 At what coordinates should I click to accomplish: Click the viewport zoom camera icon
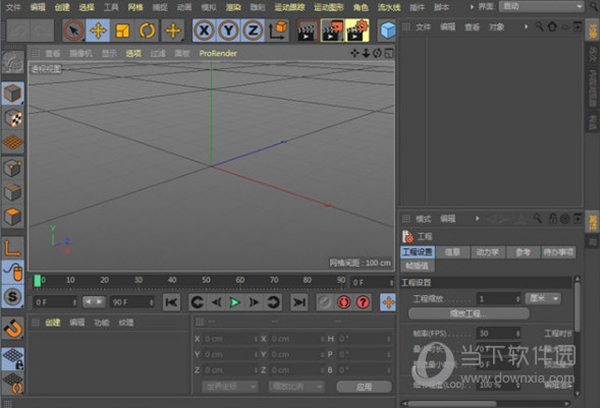click(x=366, y=53)
